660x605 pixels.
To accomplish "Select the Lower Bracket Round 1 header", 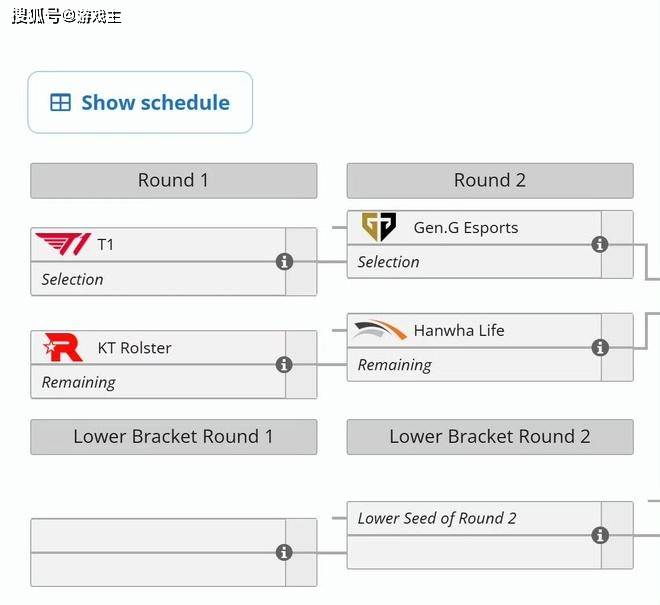I will 173,437.
